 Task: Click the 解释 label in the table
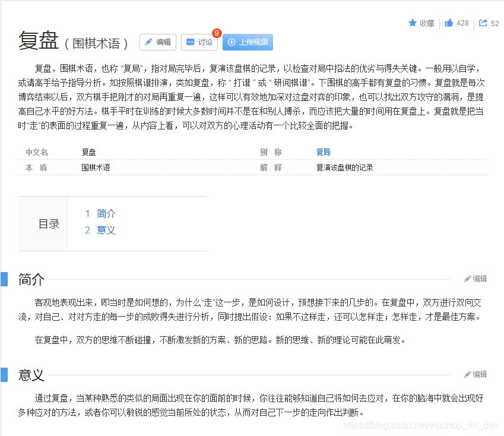pos(271,168)
